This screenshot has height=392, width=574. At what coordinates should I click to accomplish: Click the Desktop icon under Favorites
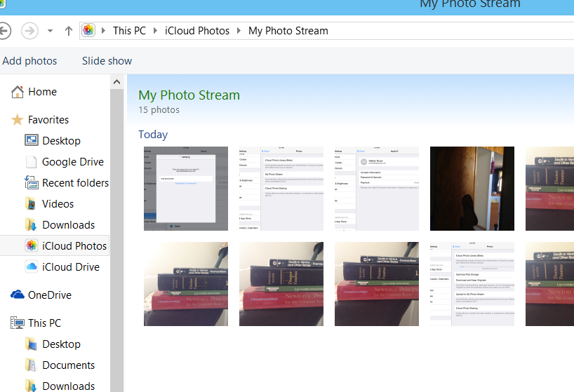click(x=32, y=140)
